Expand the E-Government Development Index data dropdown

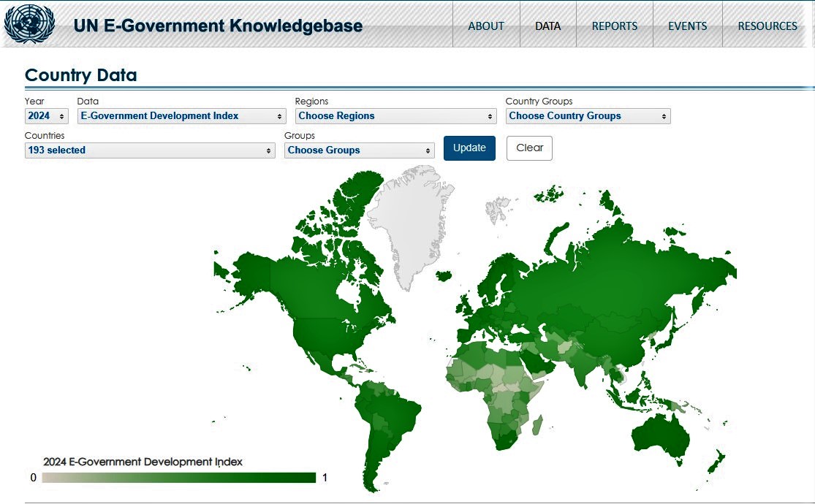pos(182,116)
